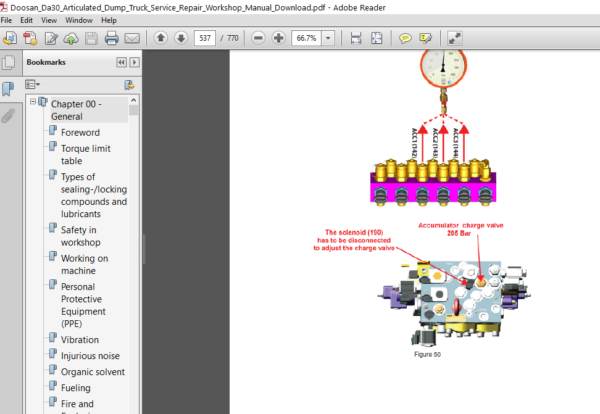Viewport: 600px width, 414px height.
Task: Click the cloud upload icon
Action: click(71, 38)
